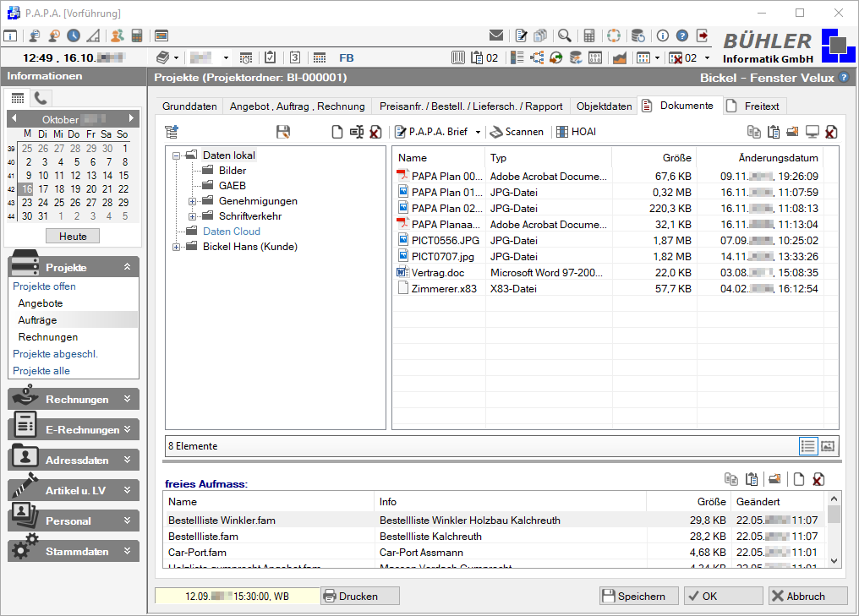Click the orange worker personnel icon
Screen dimensions: 859x616
(117, 35)
